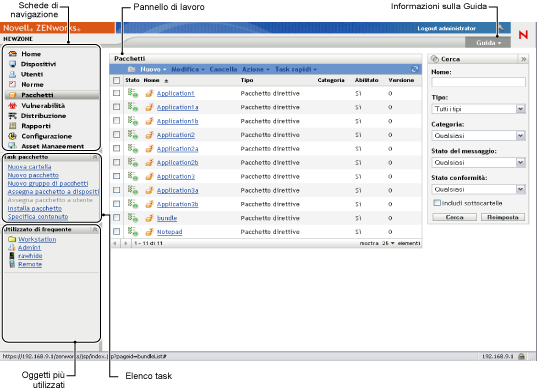The image size is (537, 391).
Task: Click the status icon of Application1 row
Action: click(x=133, y=93)
